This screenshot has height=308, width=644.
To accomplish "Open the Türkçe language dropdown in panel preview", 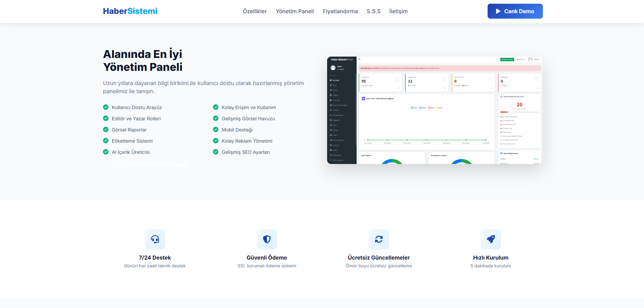I will tap(521, 59).
